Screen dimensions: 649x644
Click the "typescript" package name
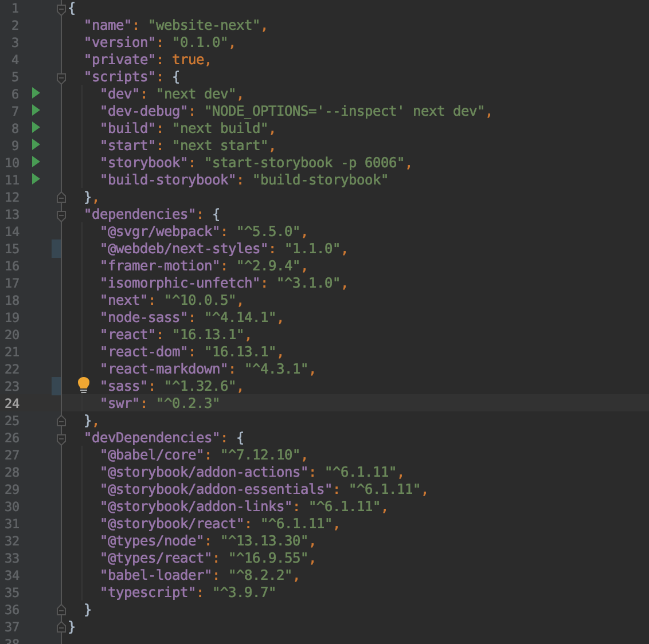click(148, 592)
